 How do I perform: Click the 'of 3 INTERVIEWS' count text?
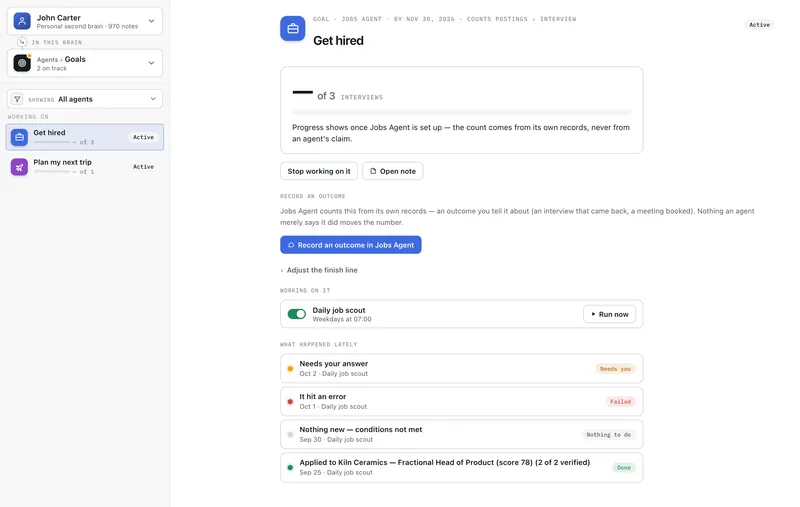350,96
